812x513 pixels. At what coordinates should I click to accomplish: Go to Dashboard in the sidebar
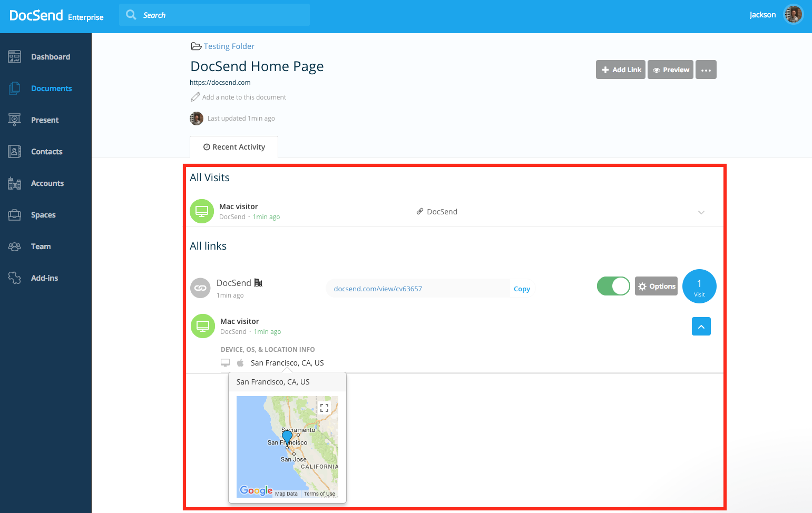point(51,57)
